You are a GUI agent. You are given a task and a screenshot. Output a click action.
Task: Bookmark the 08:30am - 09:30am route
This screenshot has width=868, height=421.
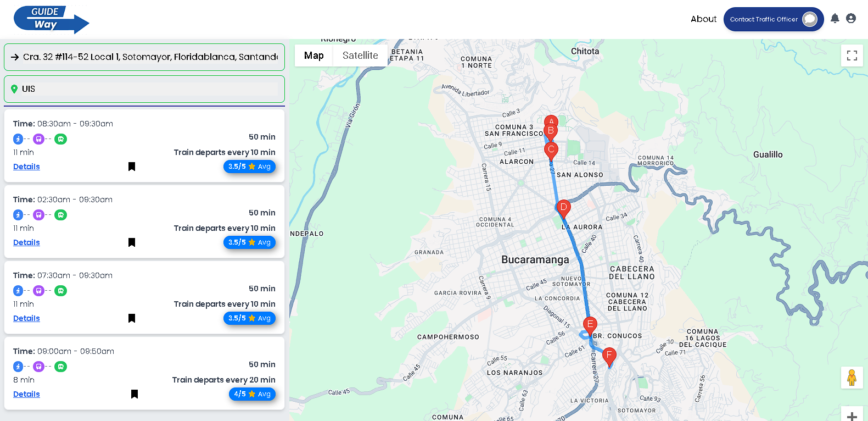coord(132,167)
